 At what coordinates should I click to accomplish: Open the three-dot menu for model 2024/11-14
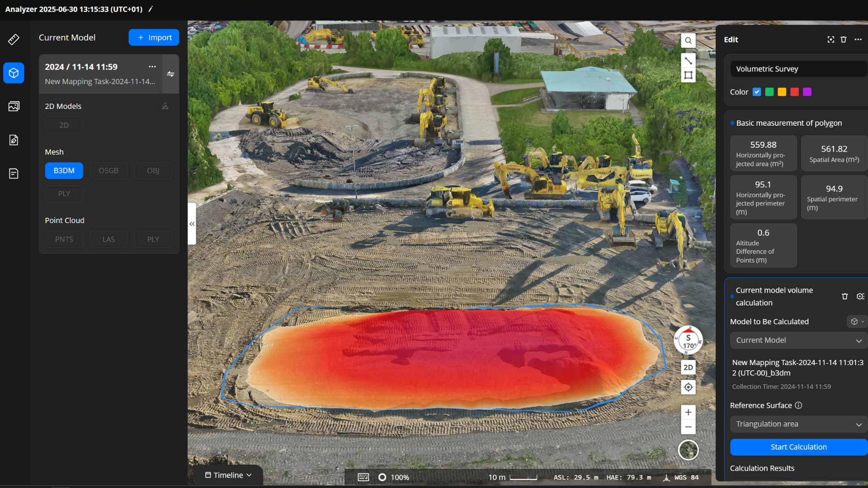click(152, 67)
